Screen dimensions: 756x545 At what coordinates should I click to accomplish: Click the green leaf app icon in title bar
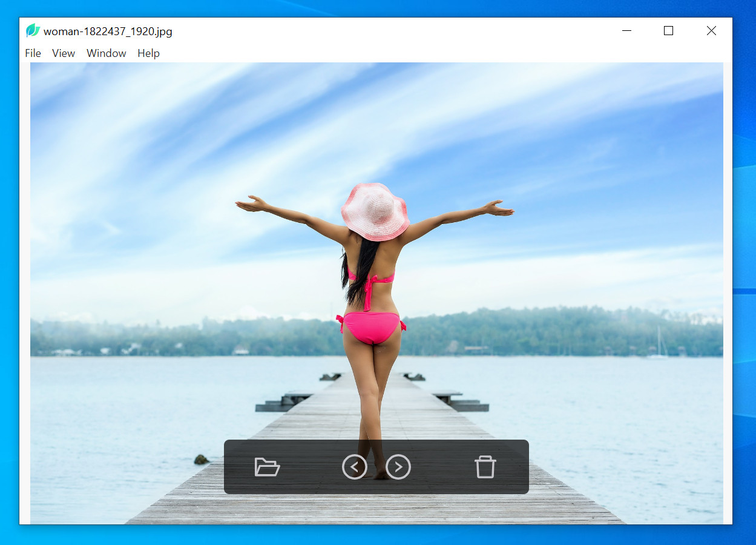coord(33,31)
